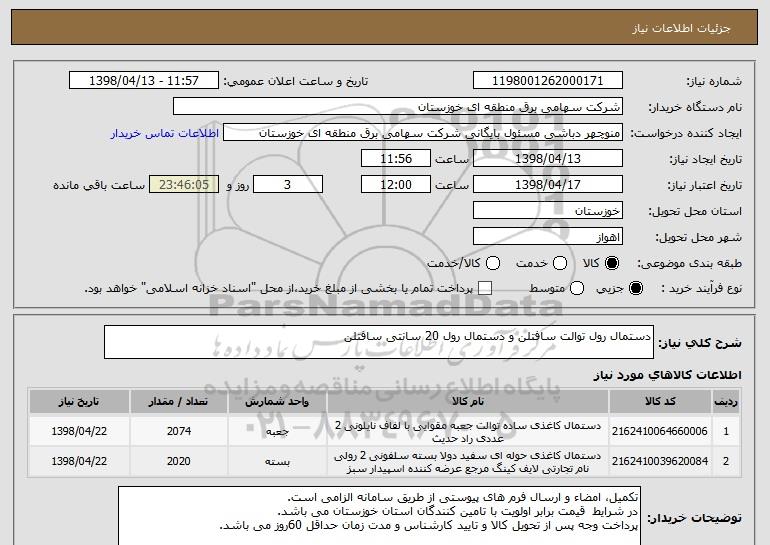The image size is (770, 545).
Task: Click the creation time field 11:56
Action: tap(396, 159)
